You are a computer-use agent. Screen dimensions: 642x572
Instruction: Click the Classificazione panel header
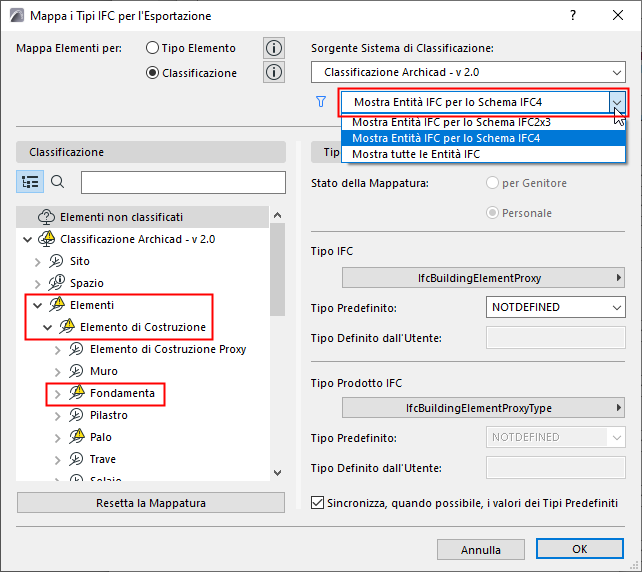[151, 152]
